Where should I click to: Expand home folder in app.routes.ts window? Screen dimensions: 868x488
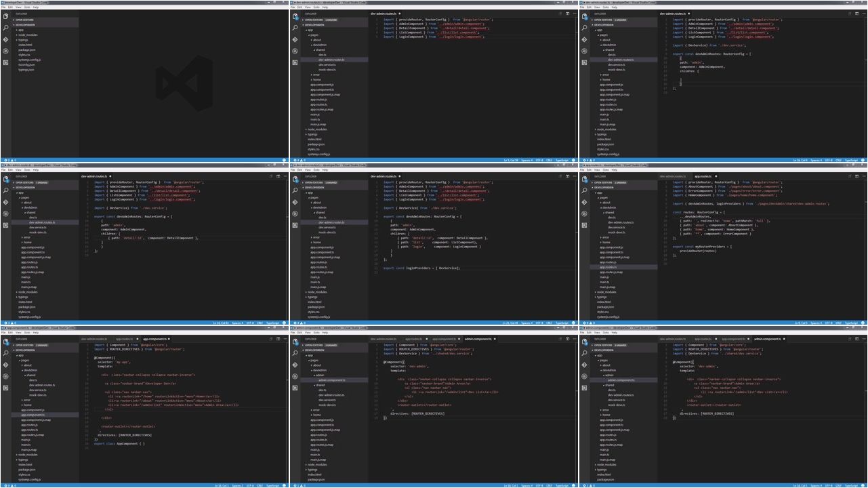point(606,242)
